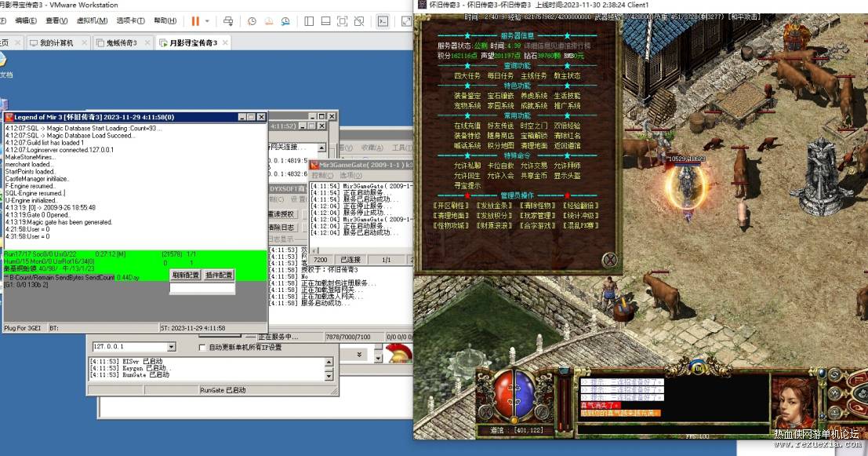Pause the virtual machine in VMware toolbar
Screen dimensions: 868x456
pyautogui.click(x=195, y=21)
